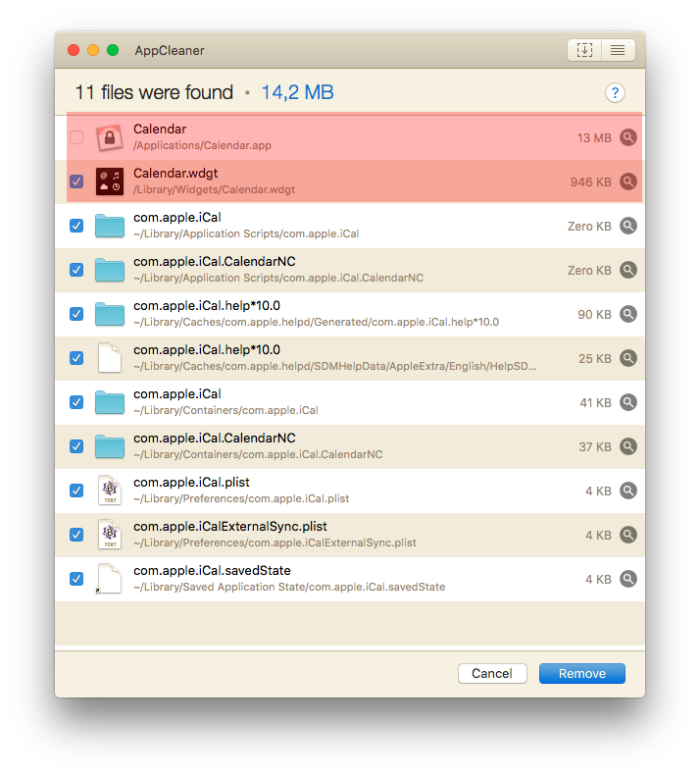This screenshot has height=776, width=700.
Task: Click folder icon for the 90 KB help cache
Action: click(110, 314)
